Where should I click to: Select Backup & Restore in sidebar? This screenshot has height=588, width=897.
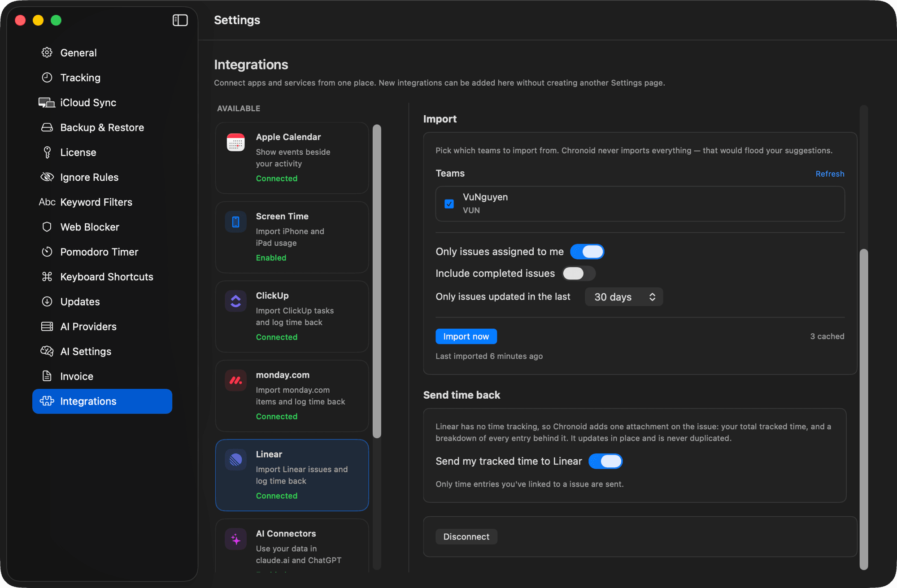coord(102,127)
